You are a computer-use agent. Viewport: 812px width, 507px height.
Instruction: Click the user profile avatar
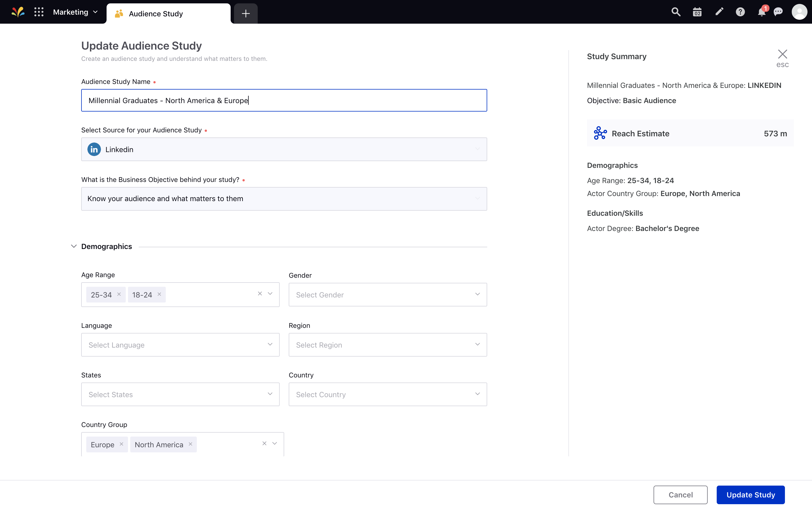799,12
